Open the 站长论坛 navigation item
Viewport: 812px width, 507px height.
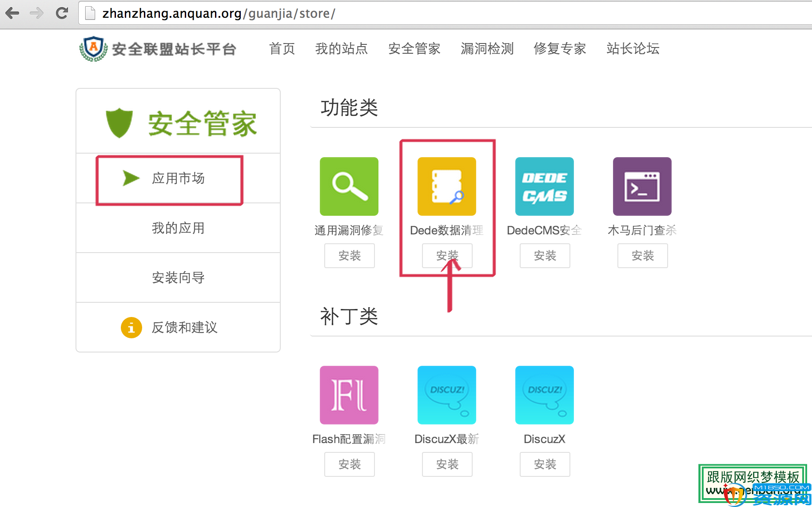click(633, 48)
